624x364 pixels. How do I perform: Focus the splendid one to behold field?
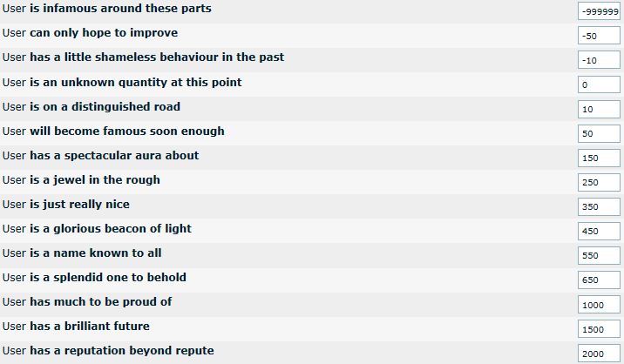point(598,280)
